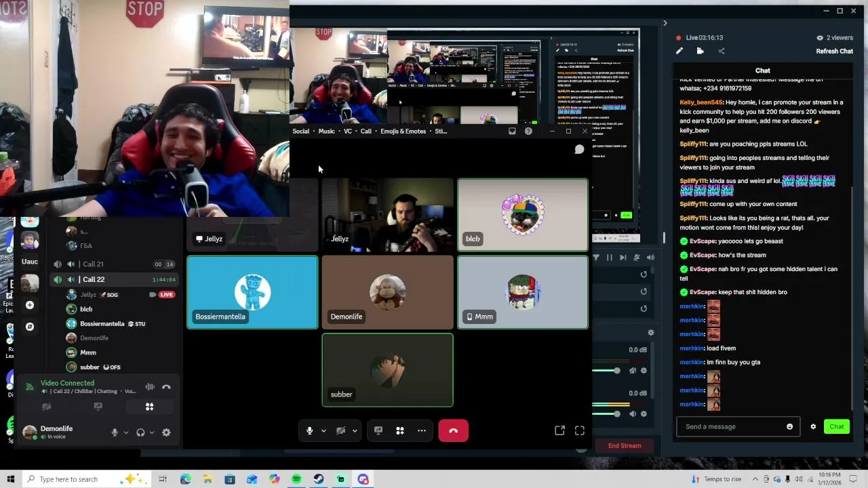
Task: Select Mmm's call tile
Action: pos(523,292)
